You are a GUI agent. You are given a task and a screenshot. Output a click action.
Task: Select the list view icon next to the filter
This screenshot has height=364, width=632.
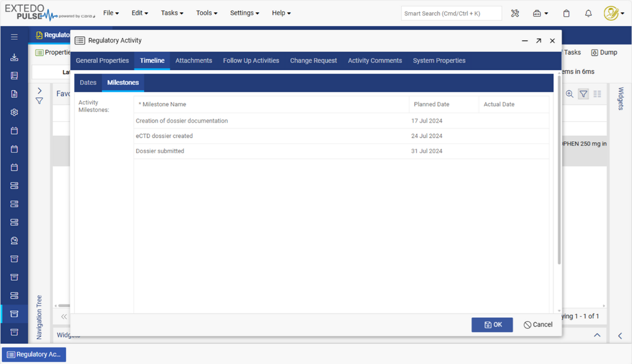tap(597, 94)
